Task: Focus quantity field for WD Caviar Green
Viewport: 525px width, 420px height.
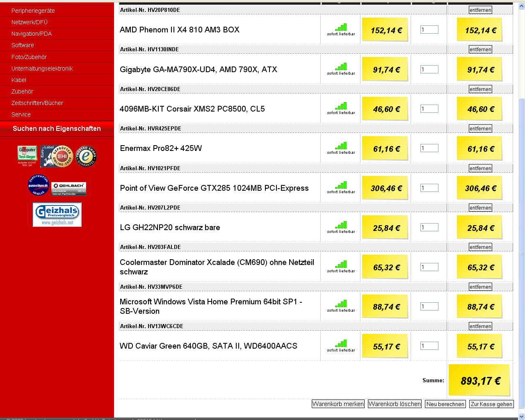Action: point(429,346)
